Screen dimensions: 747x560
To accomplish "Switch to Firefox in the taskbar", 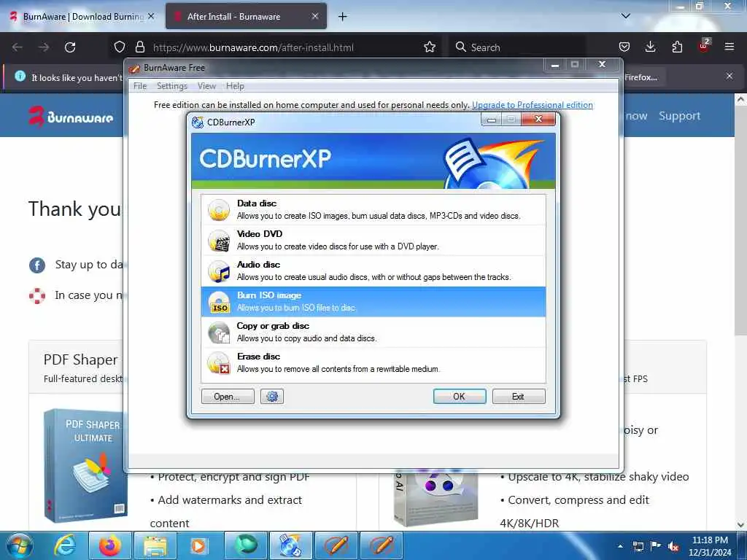I will tap(109, 545).
